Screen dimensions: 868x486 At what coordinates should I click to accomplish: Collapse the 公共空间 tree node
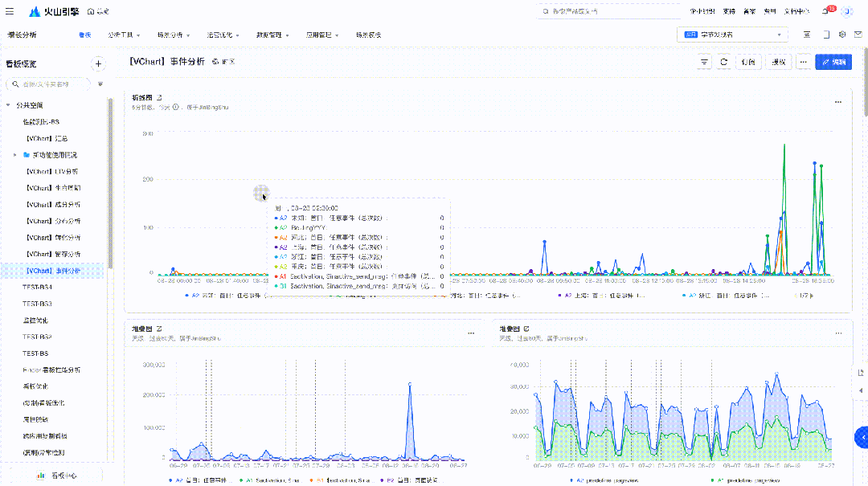[x=8, y=104]
